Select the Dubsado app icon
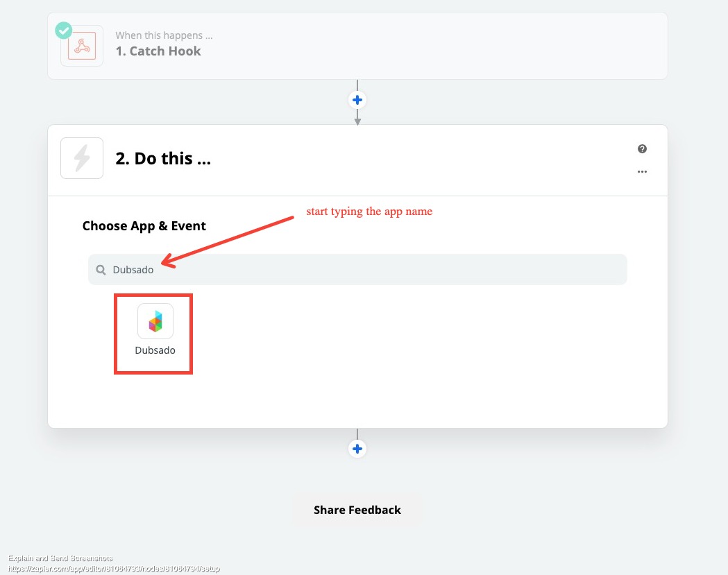This screenshot has width=728, height=575. [155, 321]
